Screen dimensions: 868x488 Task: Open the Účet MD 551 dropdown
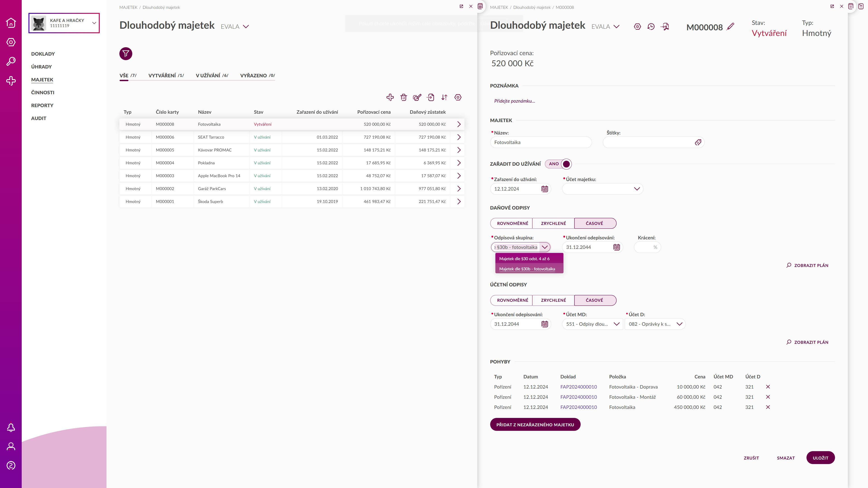(592, 324)
